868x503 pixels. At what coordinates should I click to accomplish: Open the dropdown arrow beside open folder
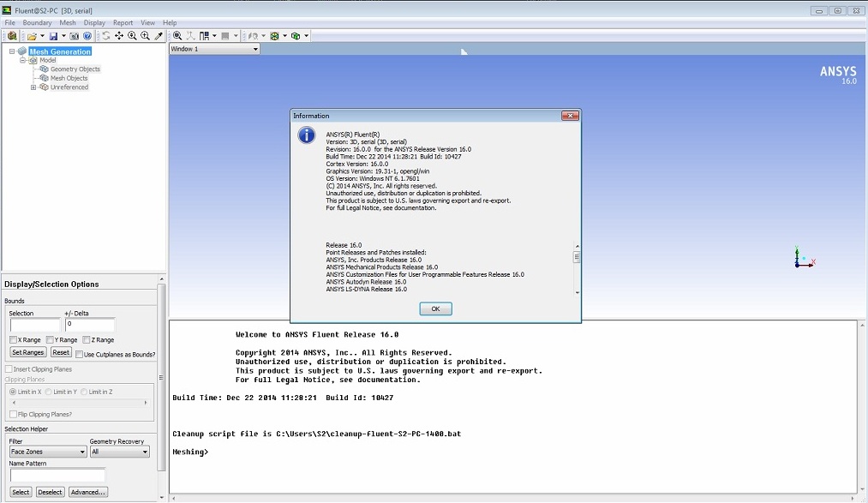[42, 36]
